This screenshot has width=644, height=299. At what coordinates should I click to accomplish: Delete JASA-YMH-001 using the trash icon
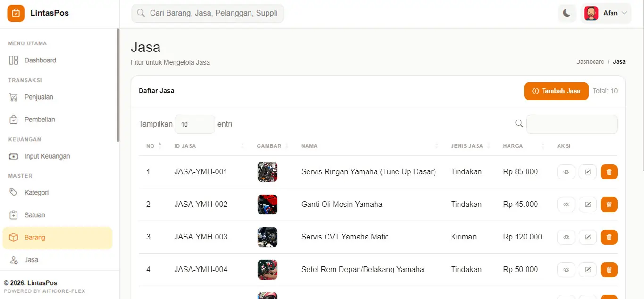(609, 172)
